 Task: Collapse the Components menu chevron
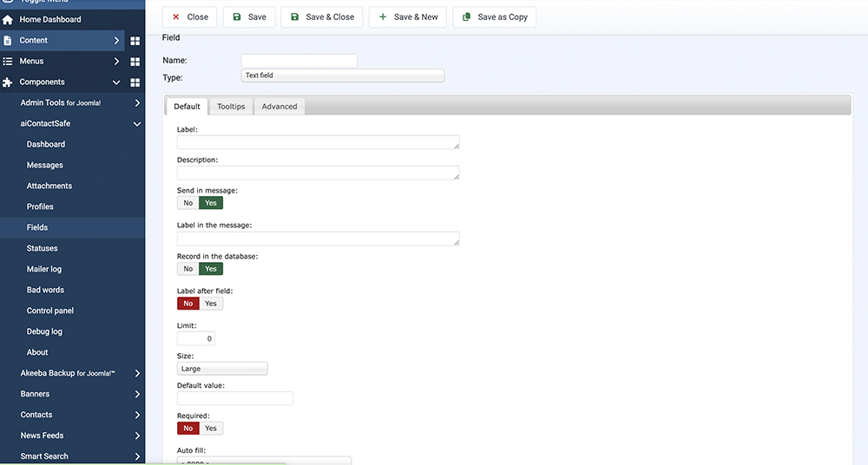116,82
